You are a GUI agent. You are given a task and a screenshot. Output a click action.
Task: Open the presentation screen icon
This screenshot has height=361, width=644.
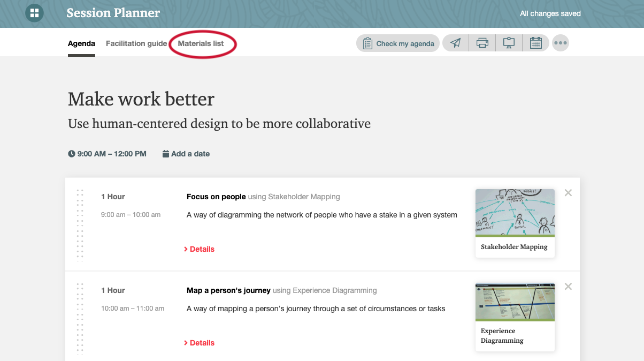coord(509,43)
